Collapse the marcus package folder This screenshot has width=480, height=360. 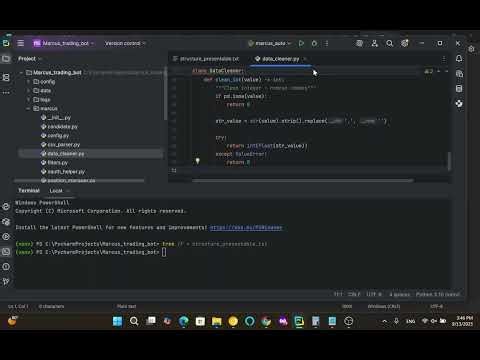coord(28,109)
